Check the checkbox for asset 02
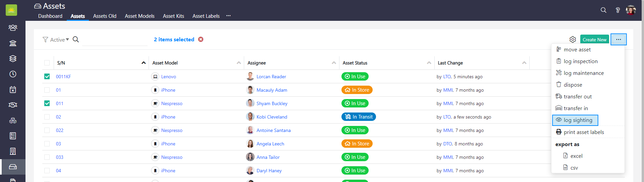 [47, 117]
